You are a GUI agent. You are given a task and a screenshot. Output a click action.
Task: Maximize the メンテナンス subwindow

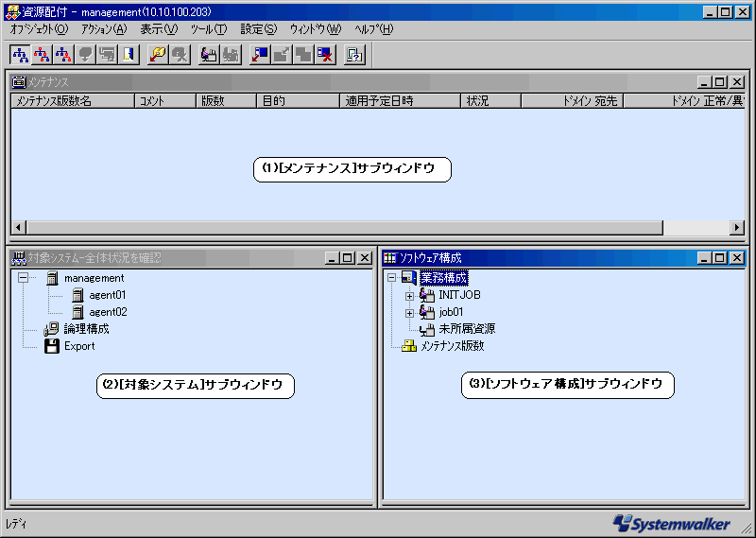(719, 82)
